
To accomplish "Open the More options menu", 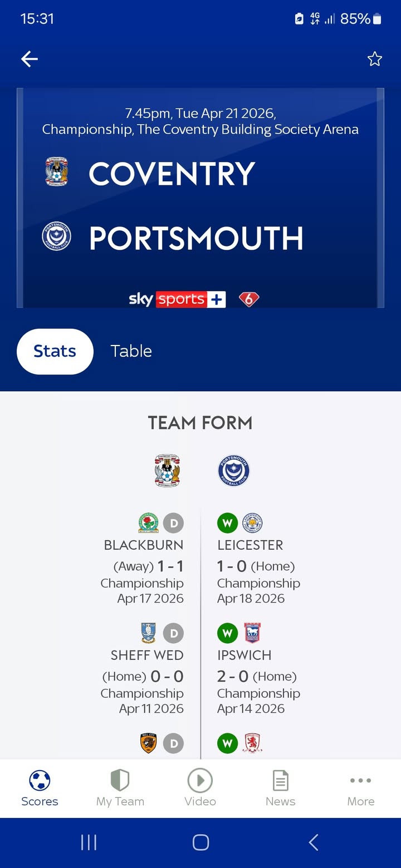I will 360,780.
